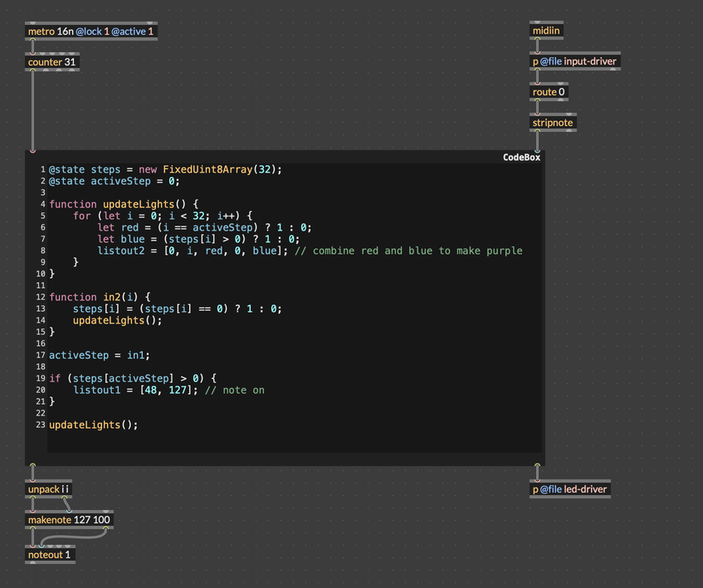Viewport: 703px width, 588px height.
Task: Click the last updateLights() call on line 23
Action: pos(93,425)
